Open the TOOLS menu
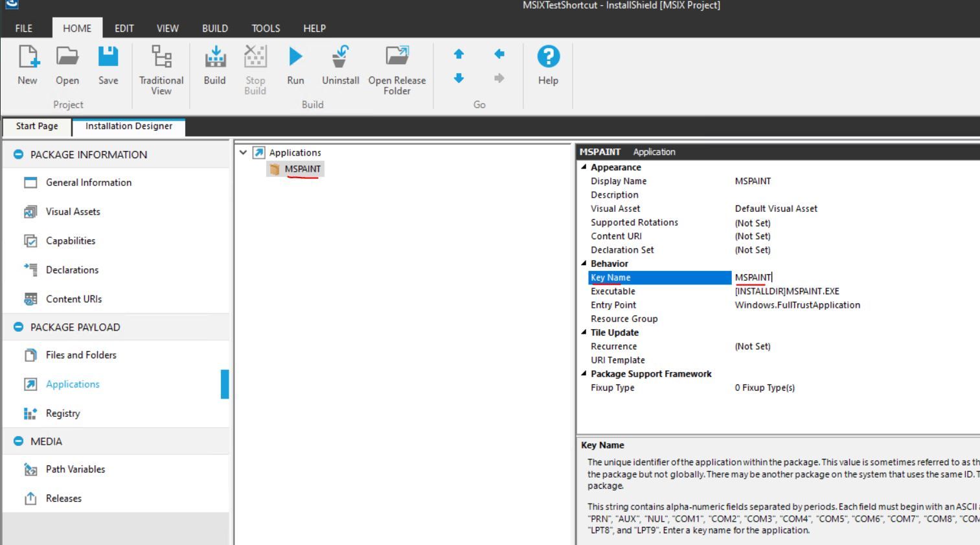The width and height of the screenshot is (980, 545). coord(265,28)
